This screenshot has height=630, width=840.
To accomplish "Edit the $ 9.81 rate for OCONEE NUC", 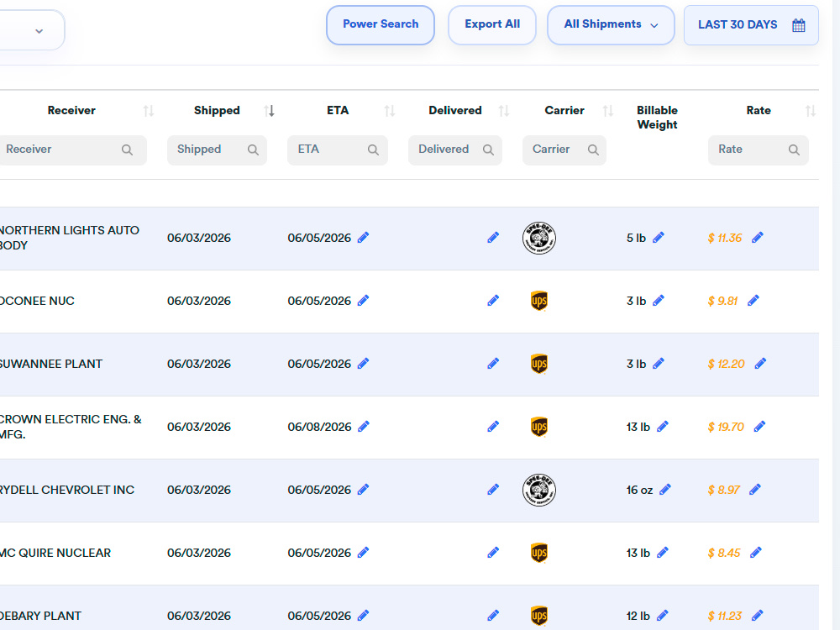I will pyautogui.click(x=753, y=301).
